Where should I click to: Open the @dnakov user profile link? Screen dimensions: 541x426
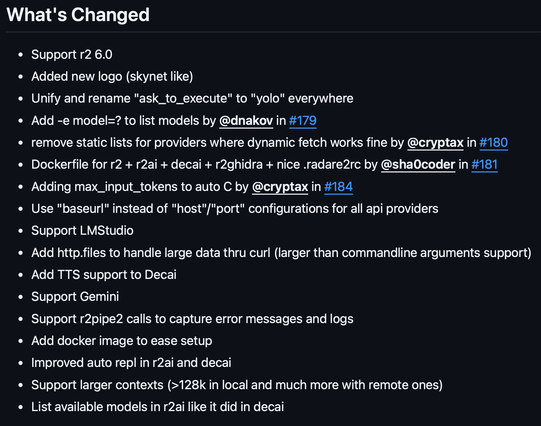[246, 121]
